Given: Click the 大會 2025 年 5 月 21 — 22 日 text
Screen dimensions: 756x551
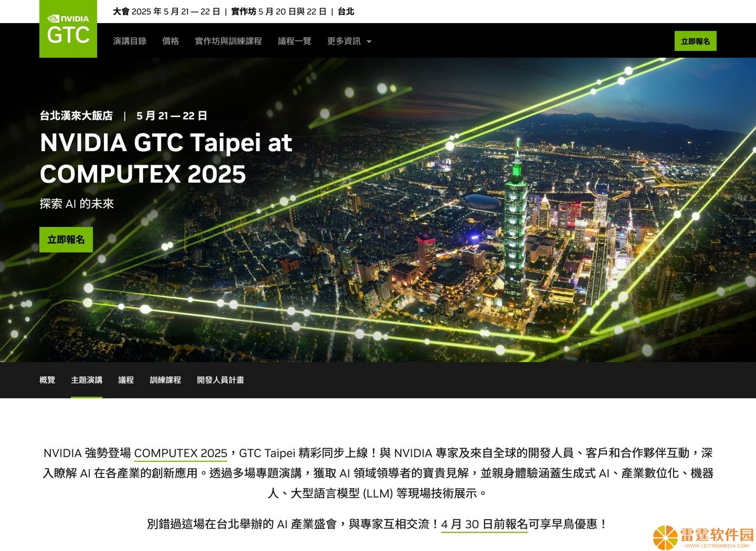Looking at the screenshot, I should [x=166, y=12].
